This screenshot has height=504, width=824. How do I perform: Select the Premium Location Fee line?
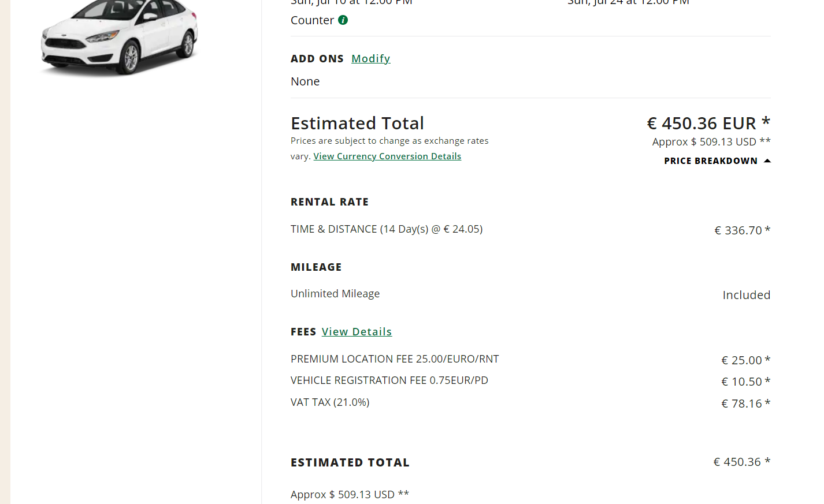(x=395, y=359)
